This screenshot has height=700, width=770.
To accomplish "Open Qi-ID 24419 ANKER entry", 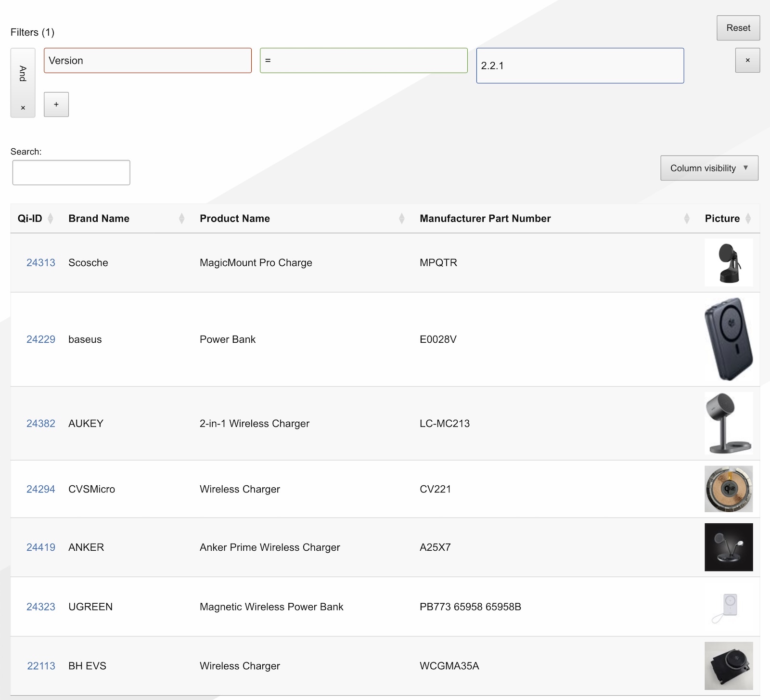I will pos(41,547).
